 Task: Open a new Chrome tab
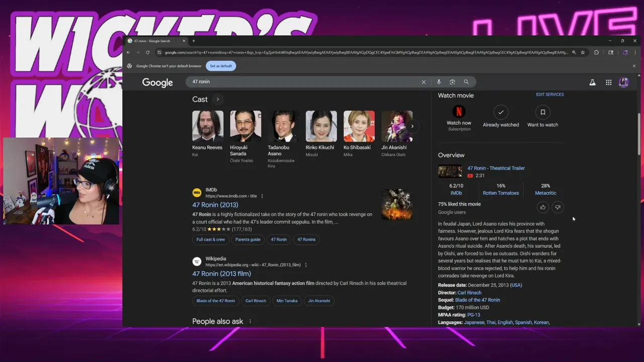pyautogui.click(x=193, y=41)
